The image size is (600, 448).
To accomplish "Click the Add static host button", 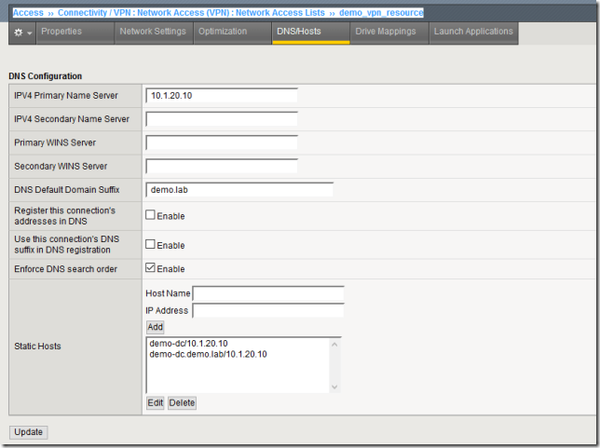I will [x=155, y=327].
